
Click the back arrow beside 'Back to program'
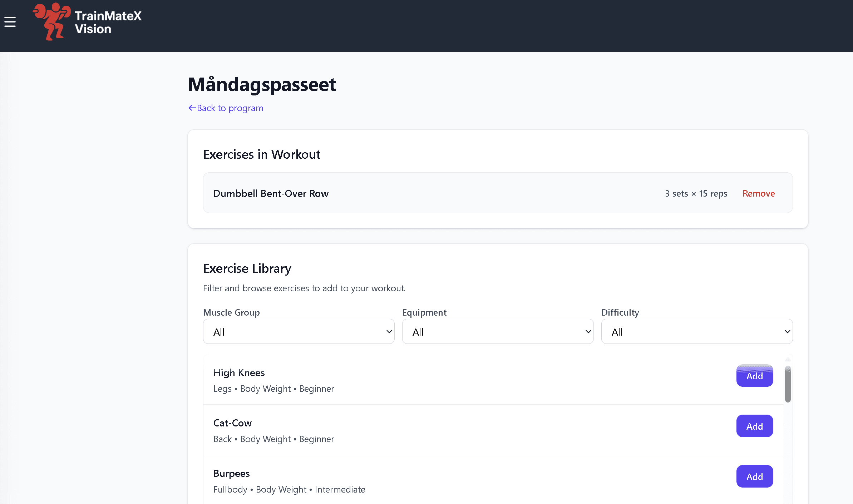click(x=192, y=108)
